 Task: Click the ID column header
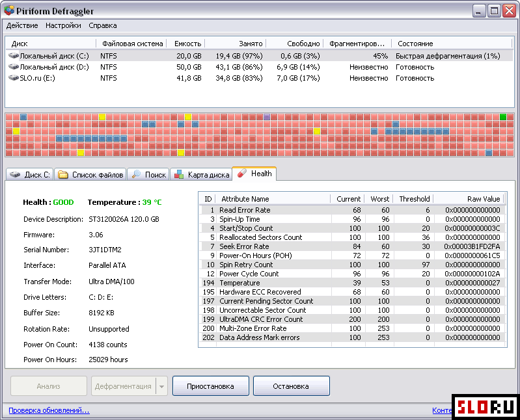(208, 199)
